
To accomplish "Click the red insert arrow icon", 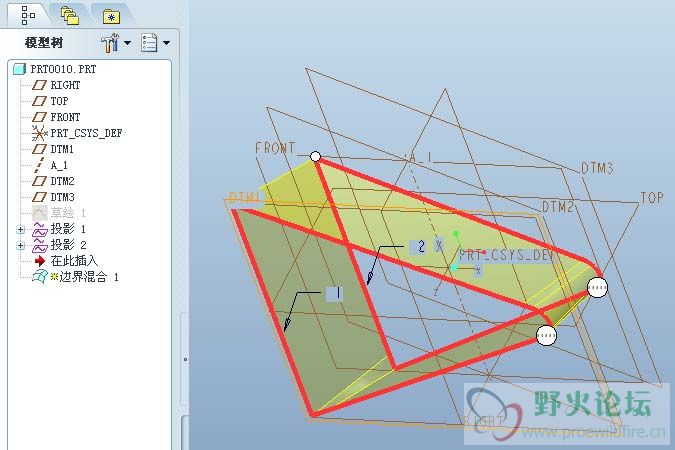I will (x=40, y=261).
